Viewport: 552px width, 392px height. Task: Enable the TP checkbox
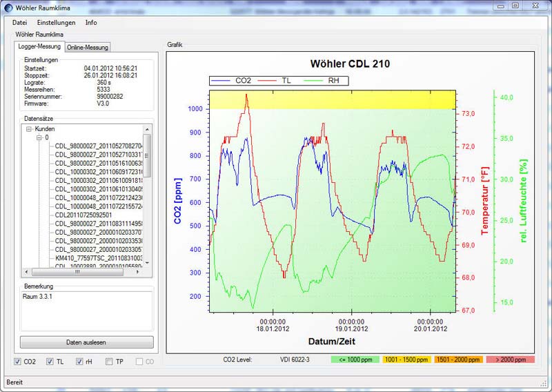109,362
